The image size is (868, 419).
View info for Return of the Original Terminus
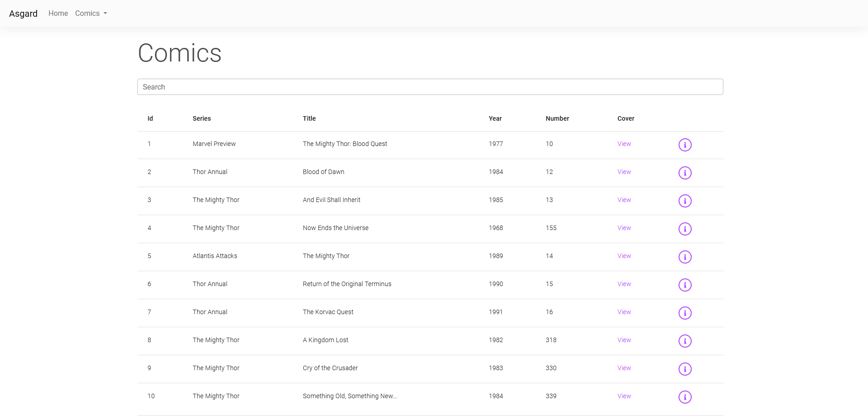685,285
